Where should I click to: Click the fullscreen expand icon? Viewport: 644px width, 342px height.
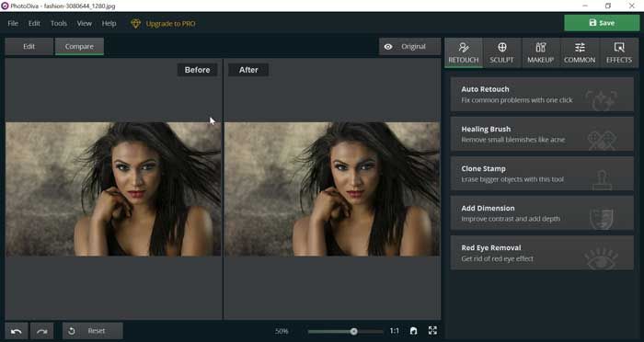click(x=432, y=330)
